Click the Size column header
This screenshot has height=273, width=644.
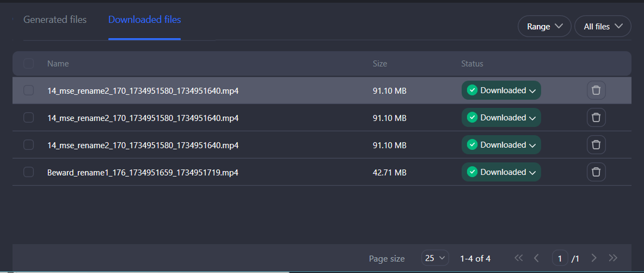(380, 64)
